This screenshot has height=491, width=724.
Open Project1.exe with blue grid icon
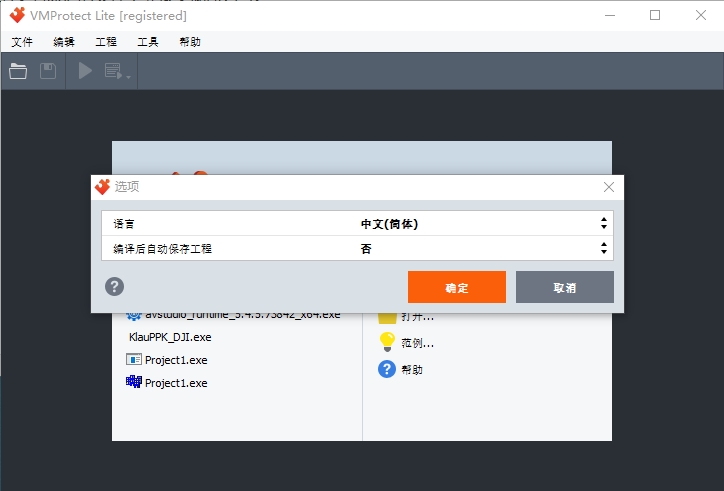click(176, 383)
